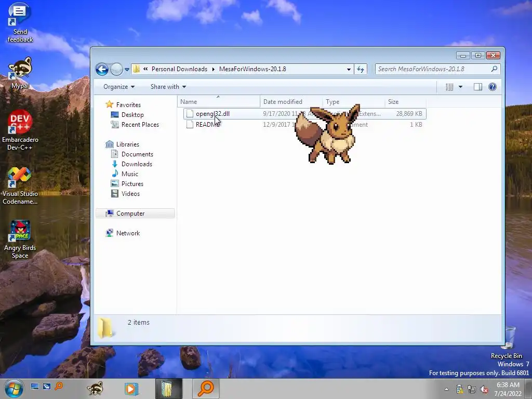Open the Windows Start orb
Viewport: 532px width, 399px height.
[x=14, y=389]
